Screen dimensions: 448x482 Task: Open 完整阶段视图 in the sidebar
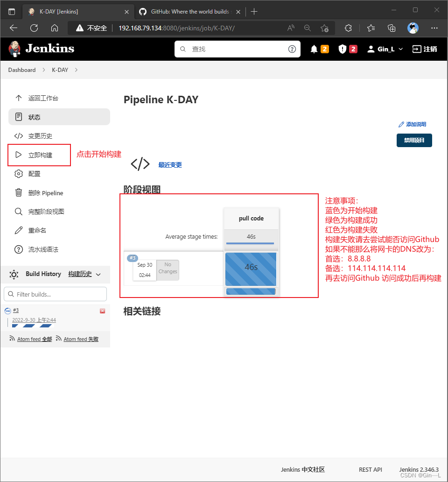(59, 212)
